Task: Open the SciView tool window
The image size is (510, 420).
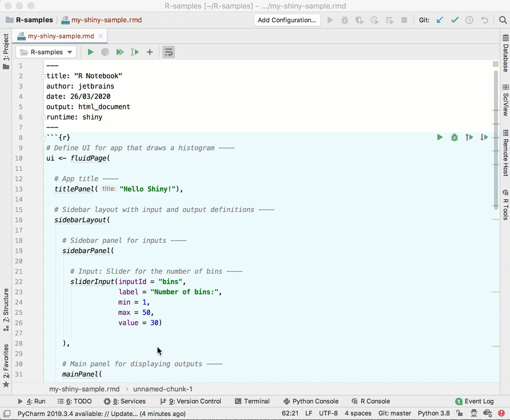Action: coord(505,100)
